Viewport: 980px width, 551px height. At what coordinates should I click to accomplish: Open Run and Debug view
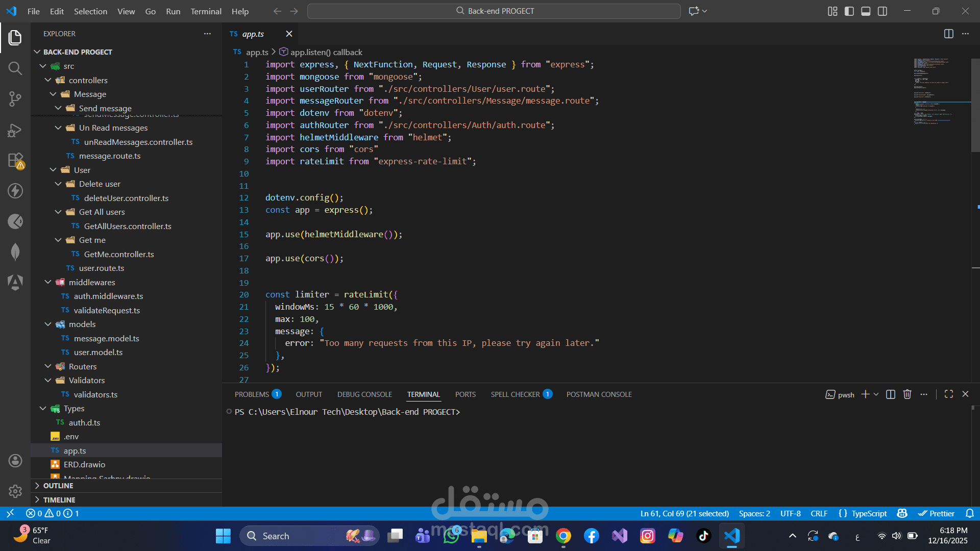point(15,130)
